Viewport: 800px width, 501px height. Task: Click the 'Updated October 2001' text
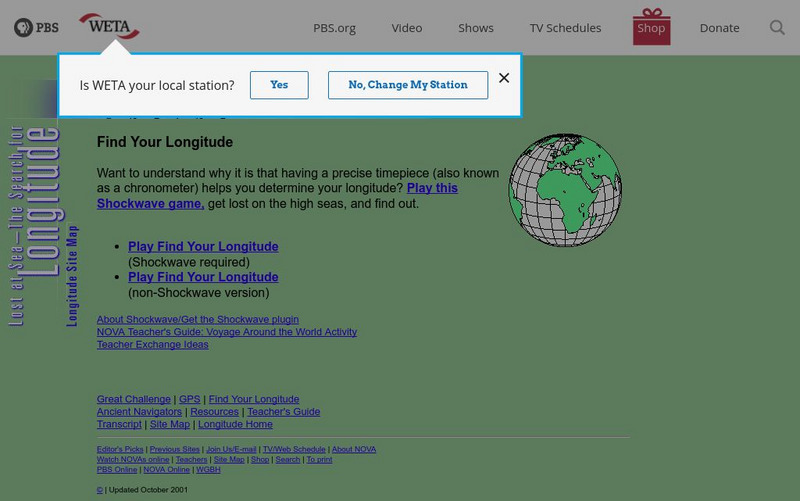point(148,490)
